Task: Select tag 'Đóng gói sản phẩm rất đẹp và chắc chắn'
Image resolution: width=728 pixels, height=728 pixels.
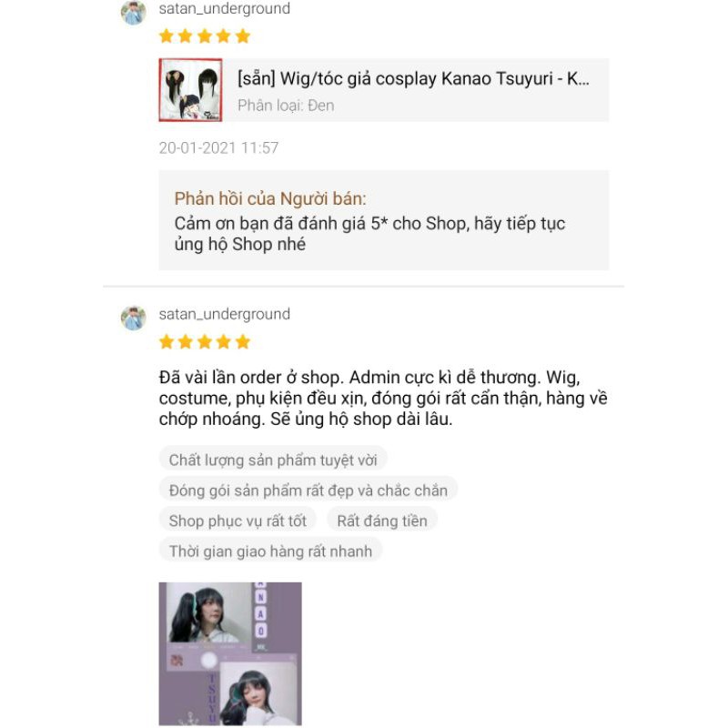Action: (x=308, y=490)
